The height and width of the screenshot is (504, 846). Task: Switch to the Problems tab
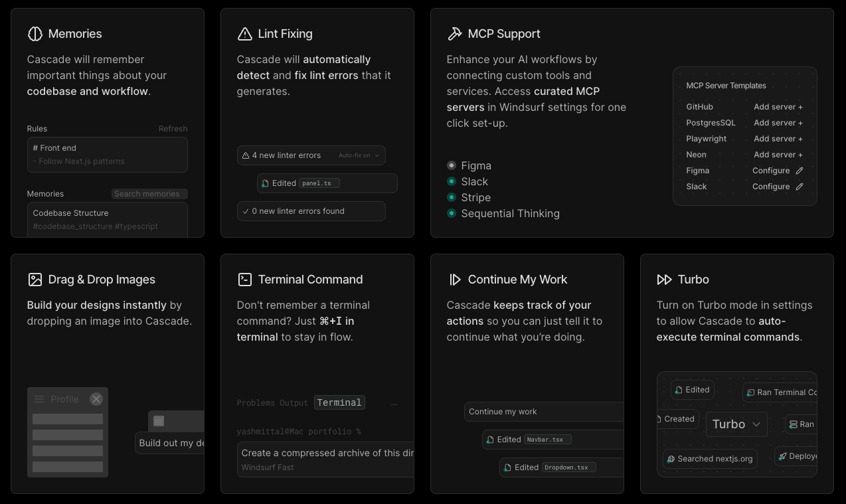click(255, 403)
